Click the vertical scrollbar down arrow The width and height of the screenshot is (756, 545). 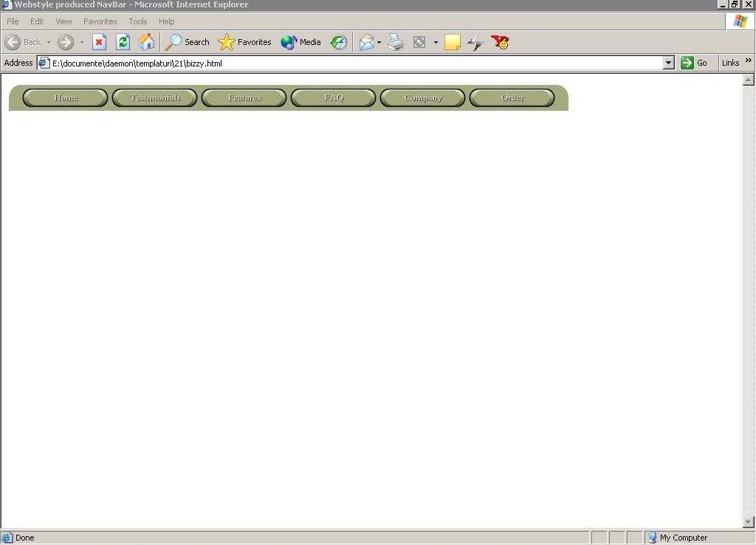(748, 522)
